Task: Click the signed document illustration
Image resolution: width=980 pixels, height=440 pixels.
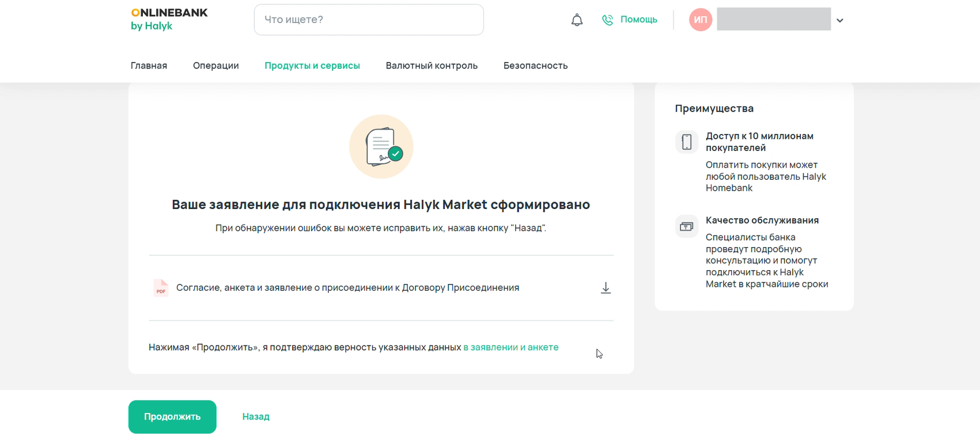Action: coord(381,147)
